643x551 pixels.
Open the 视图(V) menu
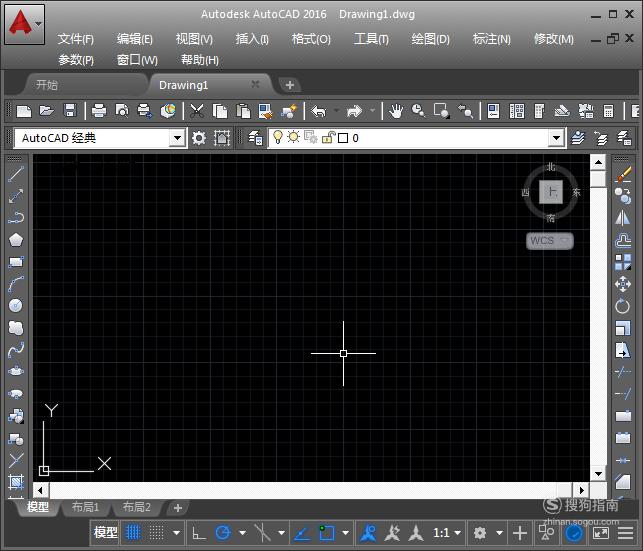point(194,39)
